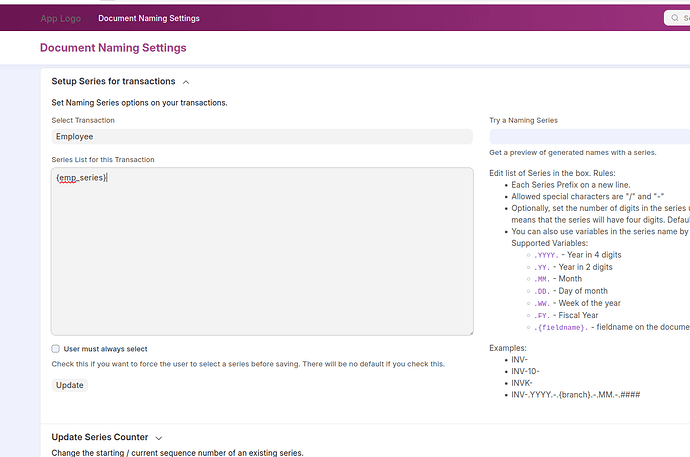690x457 pixels.
Task: Click the INV-.YYYY.-.{branch} example line
Action: point(575,395)
